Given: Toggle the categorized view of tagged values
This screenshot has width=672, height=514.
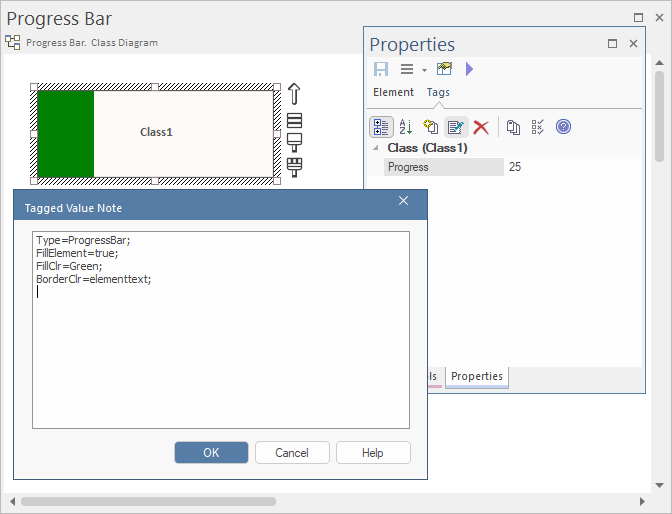Looking at the screenshot, I should (381, 127).
